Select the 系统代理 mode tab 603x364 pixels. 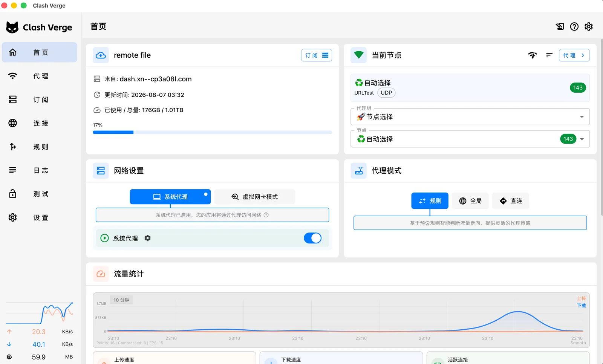(170, 197)
